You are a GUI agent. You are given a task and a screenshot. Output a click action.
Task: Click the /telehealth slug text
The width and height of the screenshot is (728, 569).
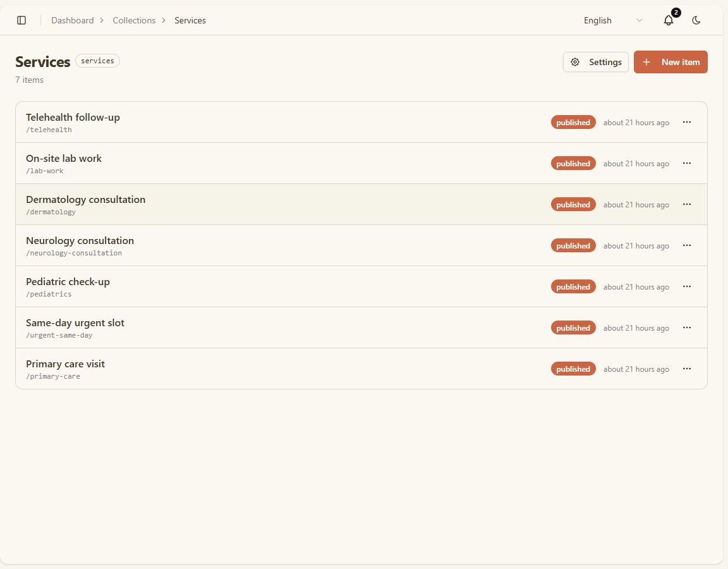point(49,130)
